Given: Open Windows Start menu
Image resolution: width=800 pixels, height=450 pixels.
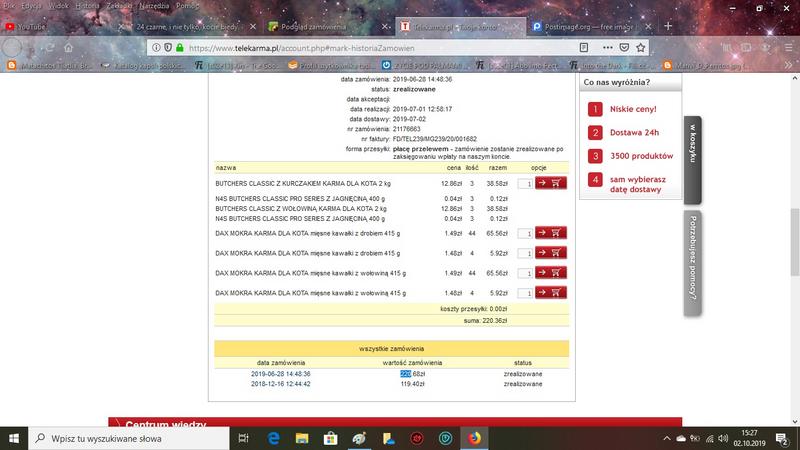Looking at the screenshot, I should tap(14, 438).
